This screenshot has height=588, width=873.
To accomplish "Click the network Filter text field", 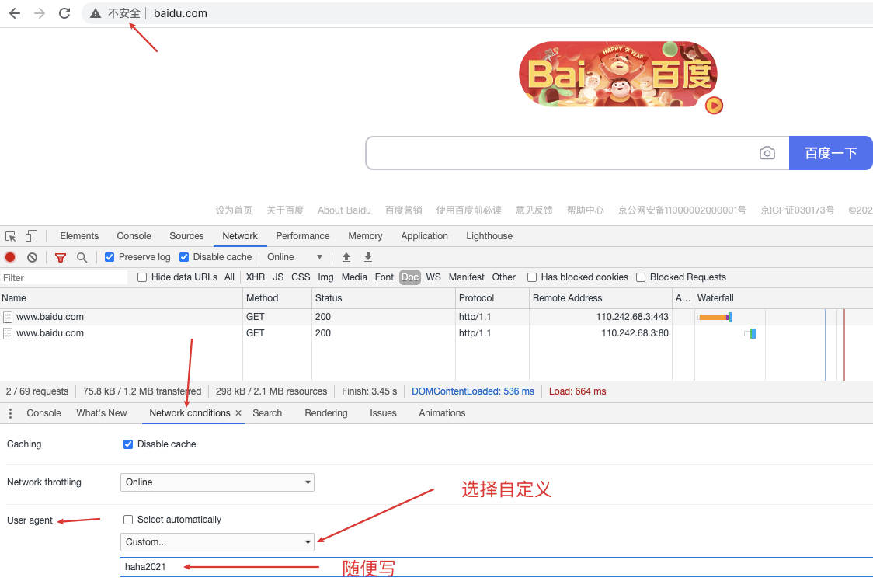I will 64,278.
